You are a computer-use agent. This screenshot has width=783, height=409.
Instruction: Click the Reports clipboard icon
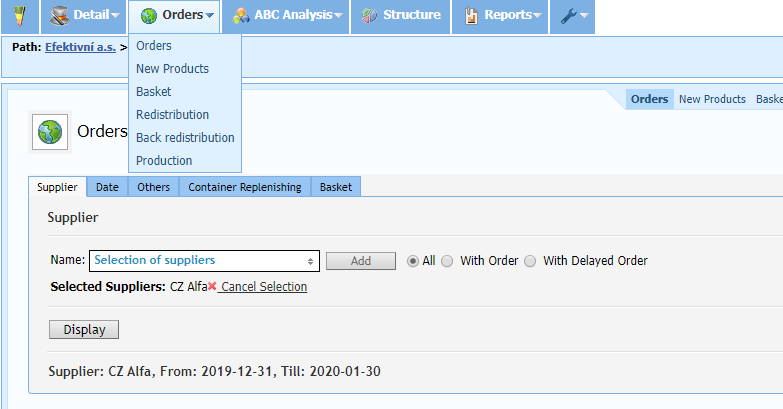[471, 16]
